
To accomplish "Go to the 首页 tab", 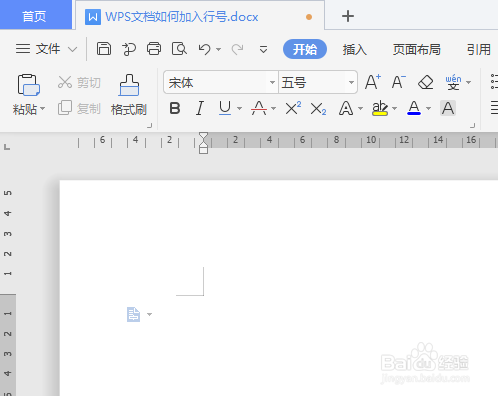I will (35, 16).
